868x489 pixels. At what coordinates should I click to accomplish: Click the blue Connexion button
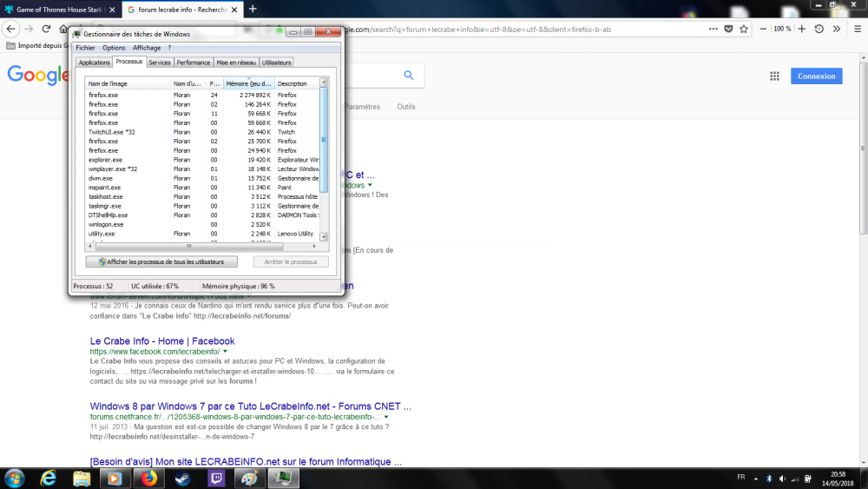coord(816,76)
